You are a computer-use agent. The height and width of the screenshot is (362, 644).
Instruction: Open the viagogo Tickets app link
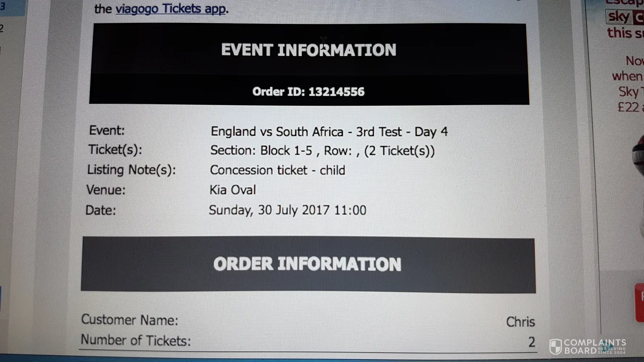[171, 9]
